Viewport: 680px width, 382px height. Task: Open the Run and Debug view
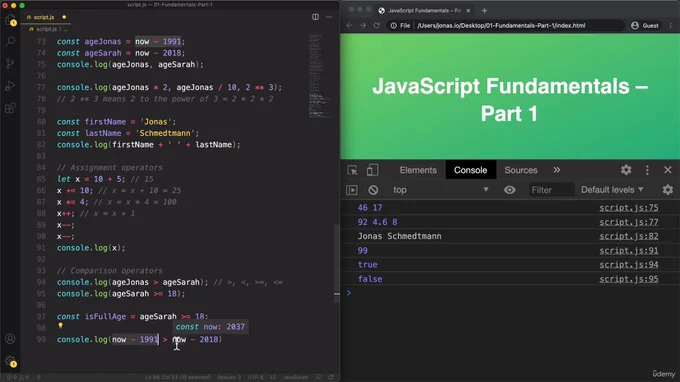(x=10, y=86)
